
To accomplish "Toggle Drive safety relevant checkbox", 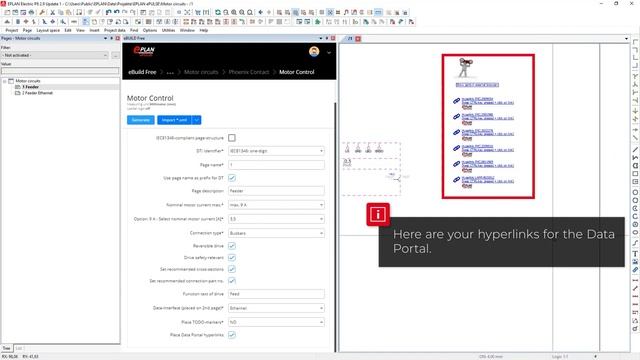I will click(x=232, y=258).
